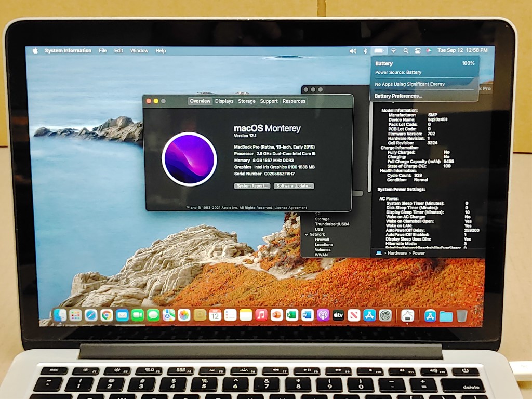Collapse the Network section chevron in sidebar
This screenshot has width=532, height=399.
point(307,234)
